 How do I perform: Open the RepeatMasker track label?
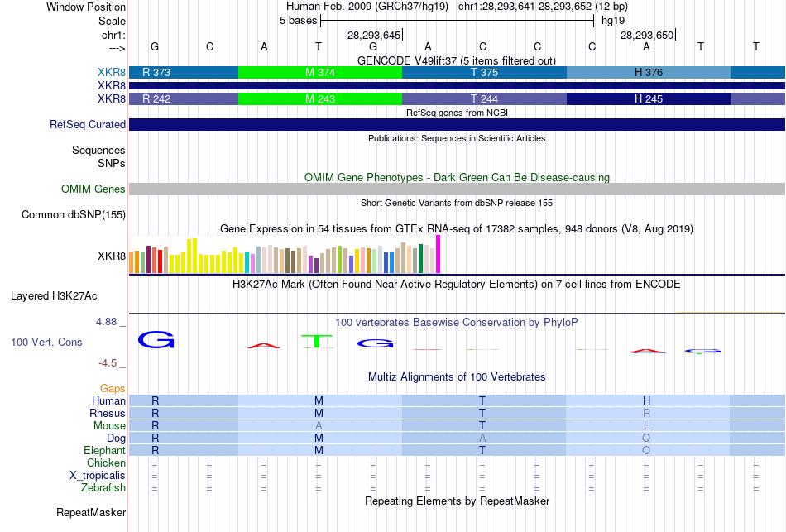pos(91,512)
